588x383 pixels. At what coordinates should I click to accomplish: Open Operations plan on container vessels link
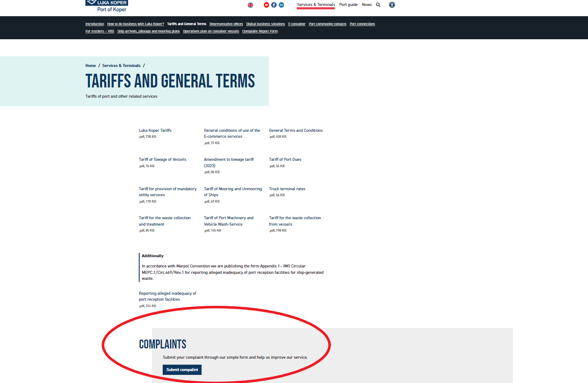211,31
